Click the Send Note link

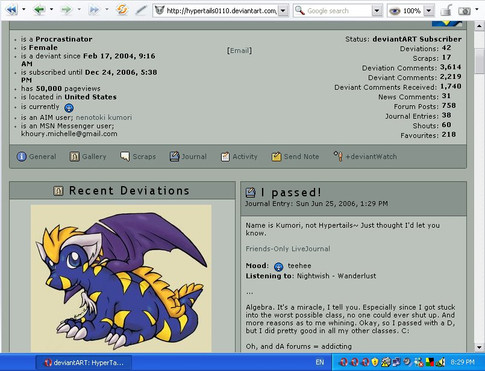tap(295, 156)
